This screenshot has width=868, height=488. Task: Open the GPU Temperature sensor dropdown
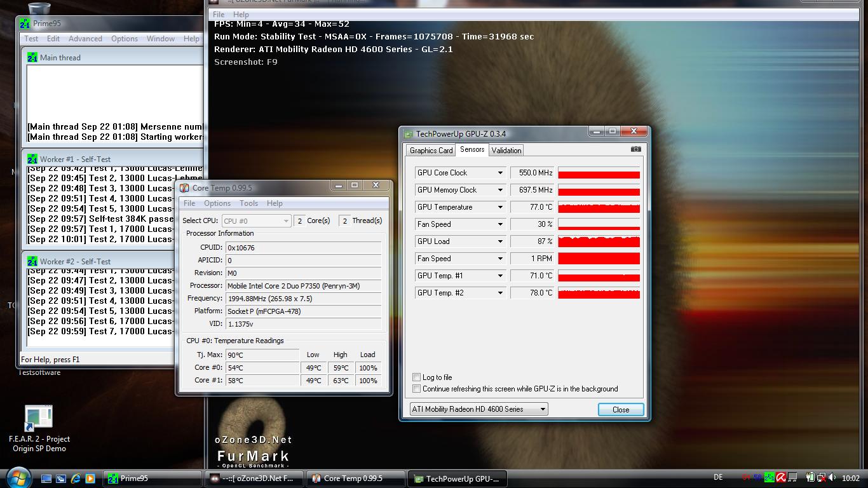click(x=500, y=207)
